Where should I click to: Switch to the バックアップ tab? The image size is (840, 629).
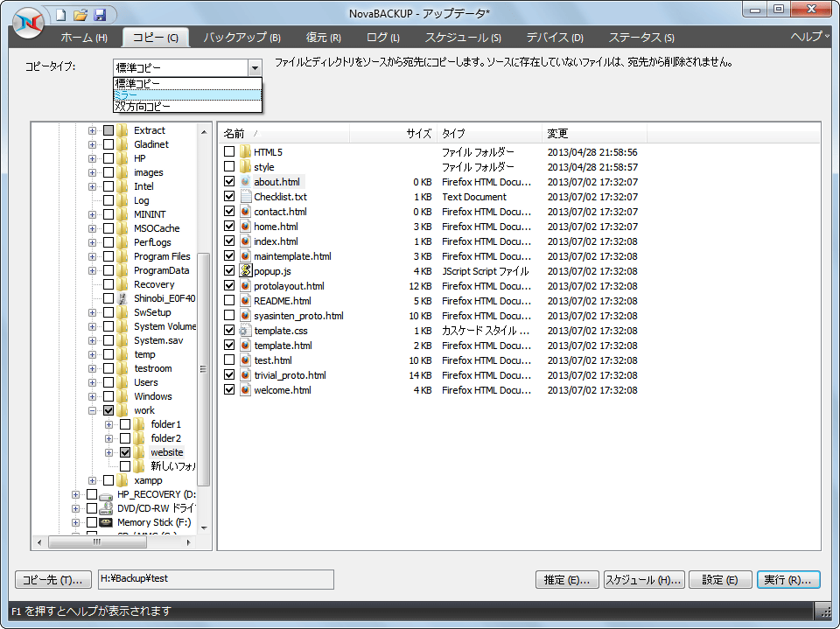(x=242, y=38)
